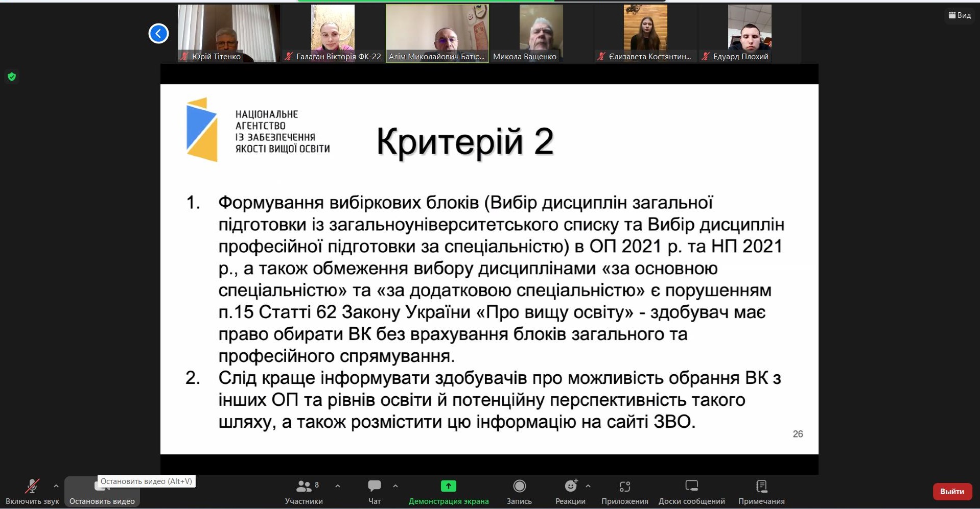Select Едуард Плохий video thumbnail
Viewport: 980px width, 509px height.
click(x=749, y=33)
